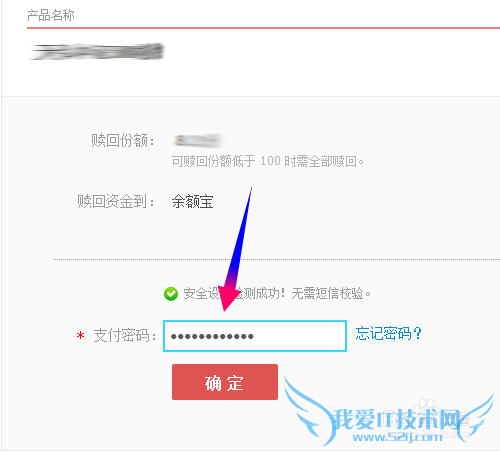Viewport: 500px width, 452px height.
Task: Click the 支付密码 field label
Action: pos(125,335)
